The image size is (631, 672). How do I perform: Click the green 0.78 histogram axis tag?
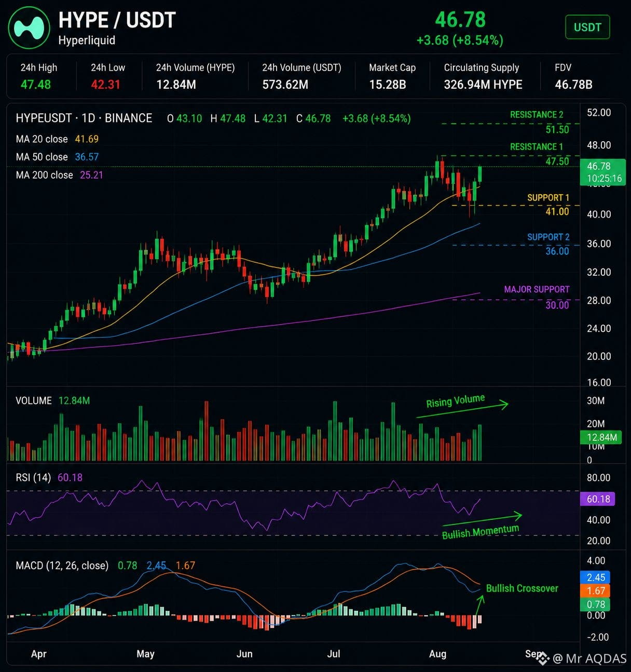click(x=596, y=604)
